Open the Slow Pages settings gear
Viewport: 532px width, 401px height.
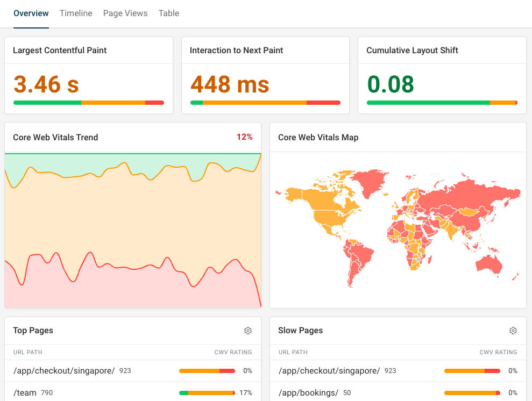[x=513, y=331]
